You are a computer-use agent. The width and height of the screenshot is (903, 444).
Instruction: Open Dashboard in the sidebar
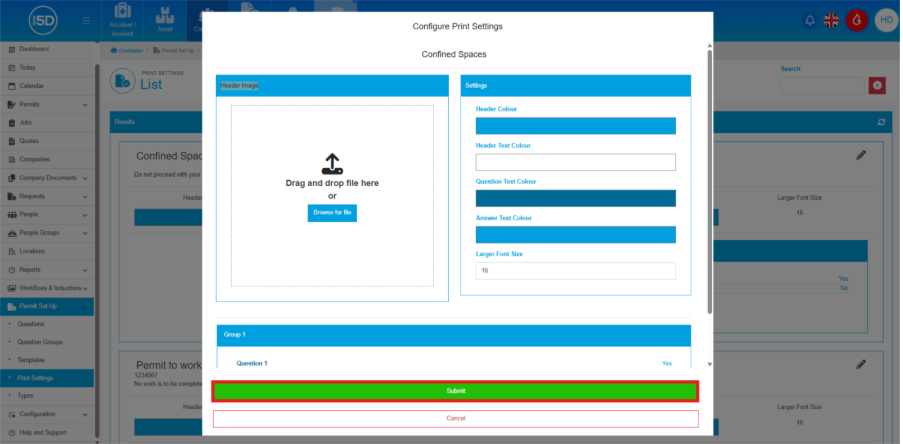pos(47,50)
